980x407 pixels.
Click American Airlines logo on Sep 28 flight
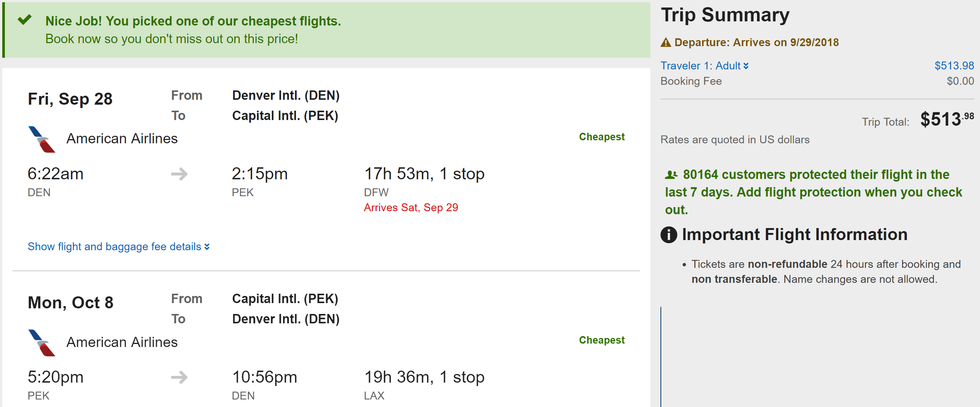point(42,139)
